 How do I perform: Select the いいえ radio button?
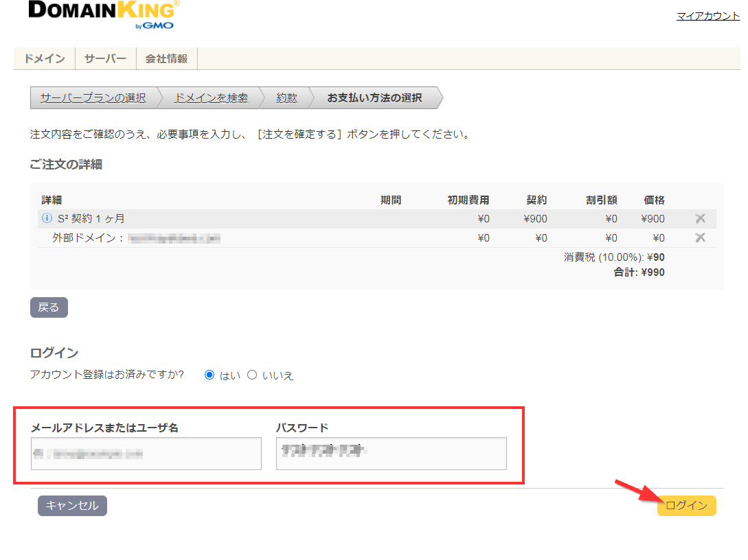(252, 375)
